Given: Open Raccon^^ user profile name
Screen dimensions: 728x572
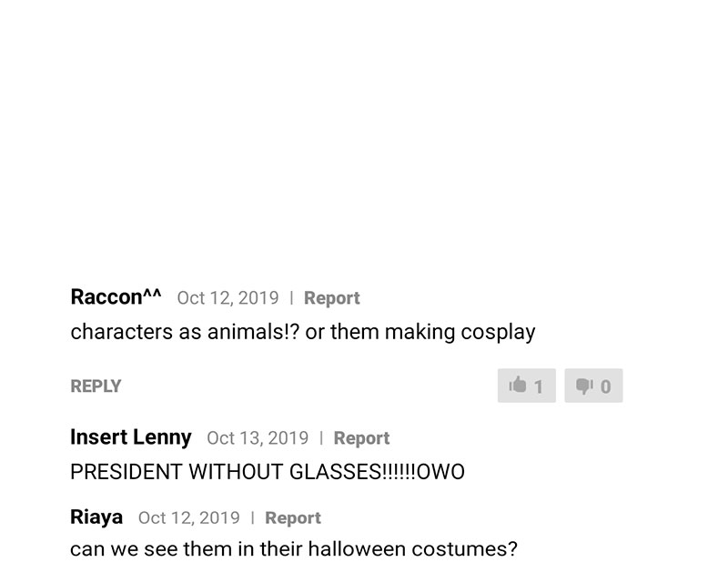Looking at the screenshot, I should (116, 297).
